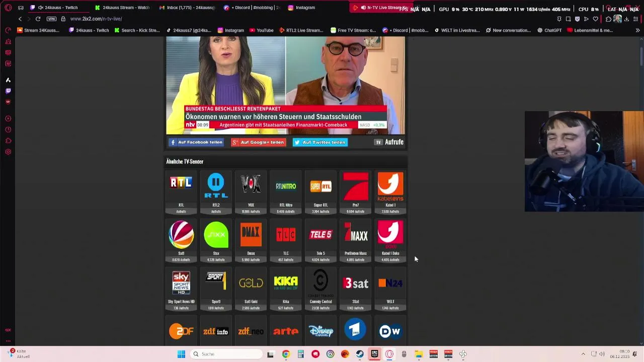Reload the page with the refresh icon
The width and height of the screenshot is (644, 362).
(38, 19)
